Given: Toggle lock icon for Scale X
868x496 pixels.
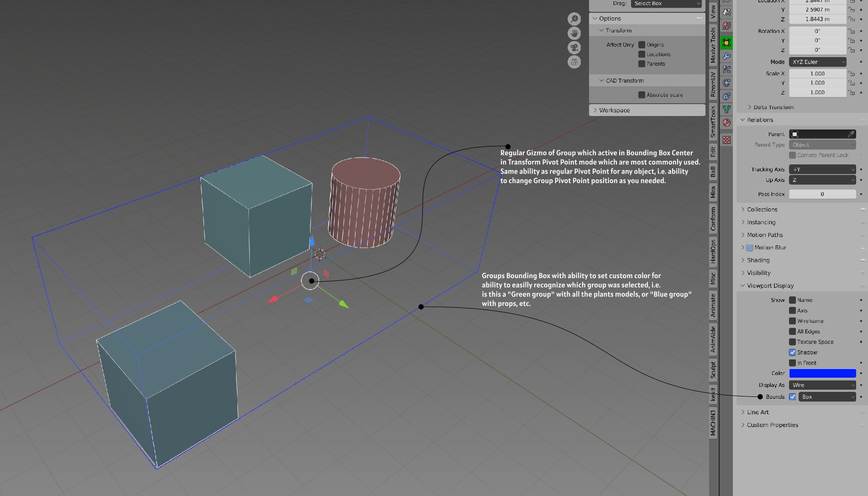Looking at the screenshot, I should pyautogui.click(x=851, y=74).
